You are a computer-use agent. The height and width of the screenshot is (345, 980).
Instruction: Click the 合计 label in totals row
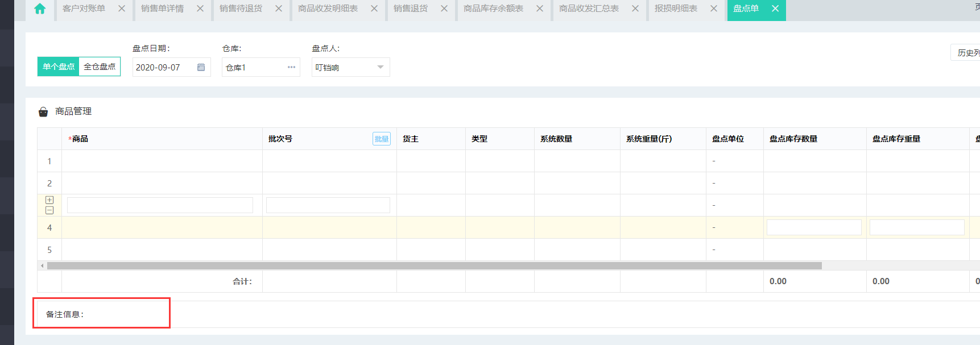[x=242, y=281]
